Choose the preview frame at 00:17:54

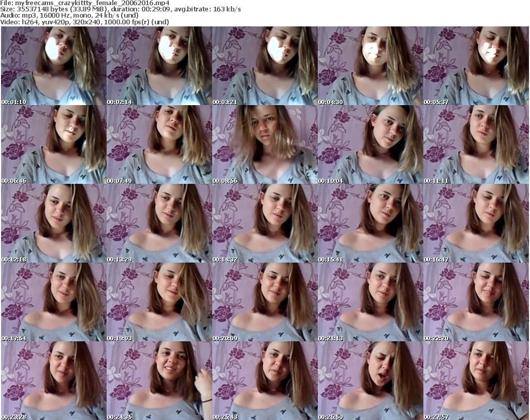click(x=54, y=302)
